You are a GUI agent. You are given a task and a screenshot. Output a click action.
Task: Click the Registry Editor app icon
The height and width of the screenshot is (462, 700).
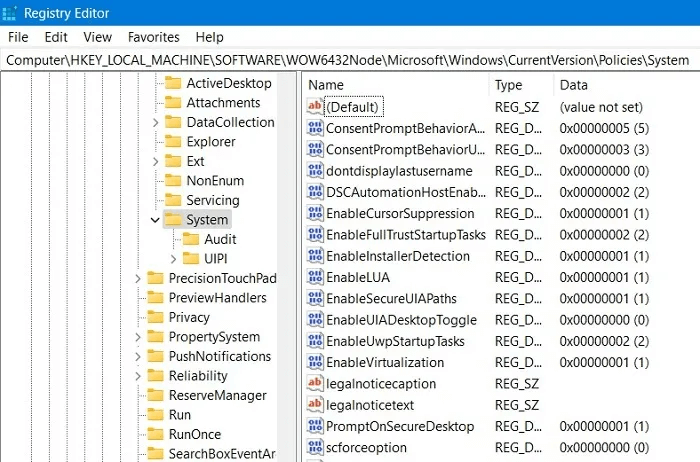pos(9,13)
